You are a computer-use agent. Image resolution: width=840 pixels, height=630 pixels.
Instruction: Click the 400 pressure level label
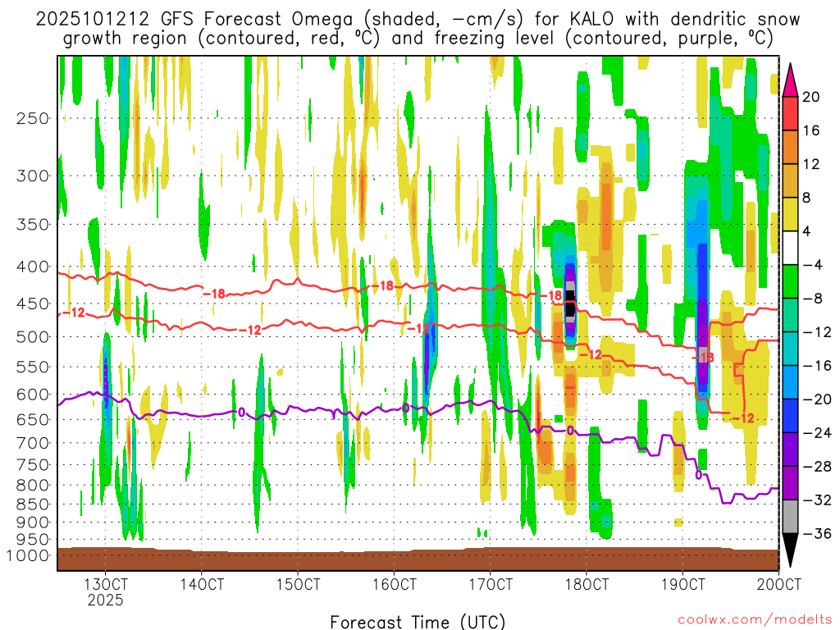point(33,267)
